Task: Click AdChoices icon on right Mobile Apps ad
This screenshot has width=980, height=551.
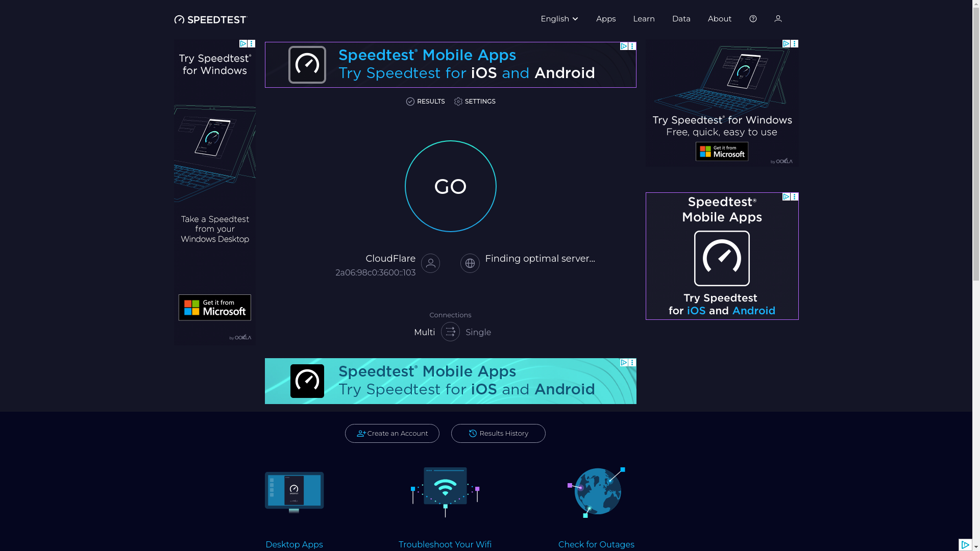Action: pos(786,197)
